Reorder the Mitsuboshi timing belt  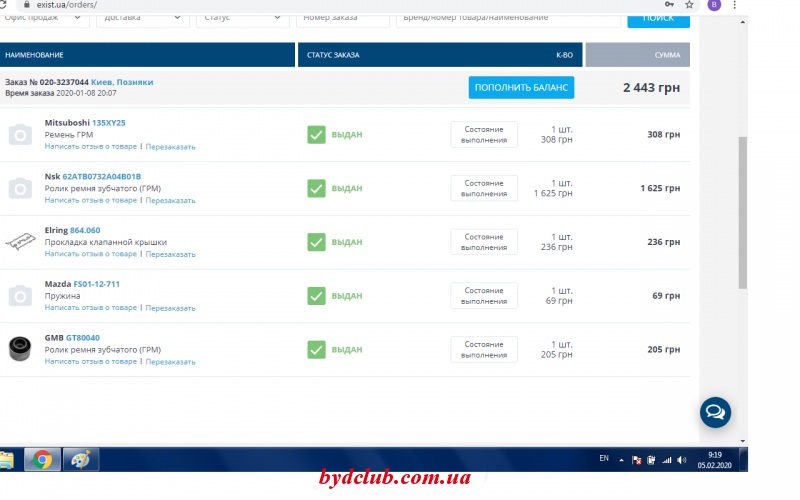(x=170, y=147)
